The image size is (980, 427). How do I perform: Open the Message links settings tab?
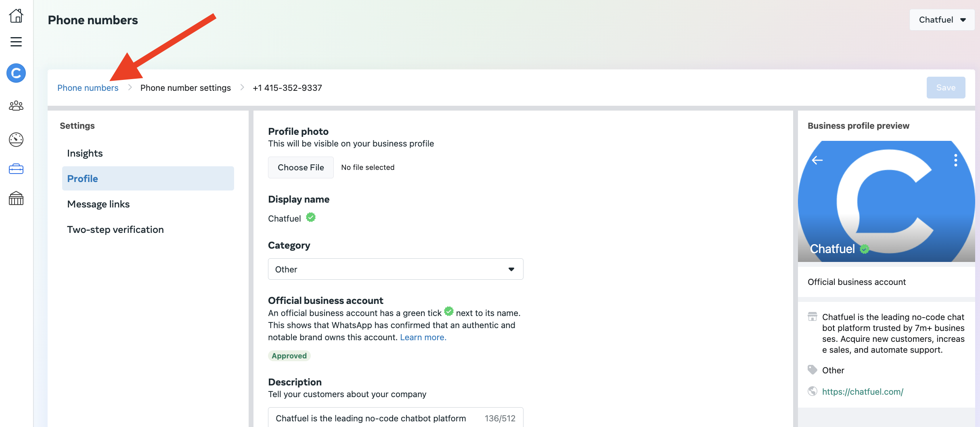pos(98,204)
